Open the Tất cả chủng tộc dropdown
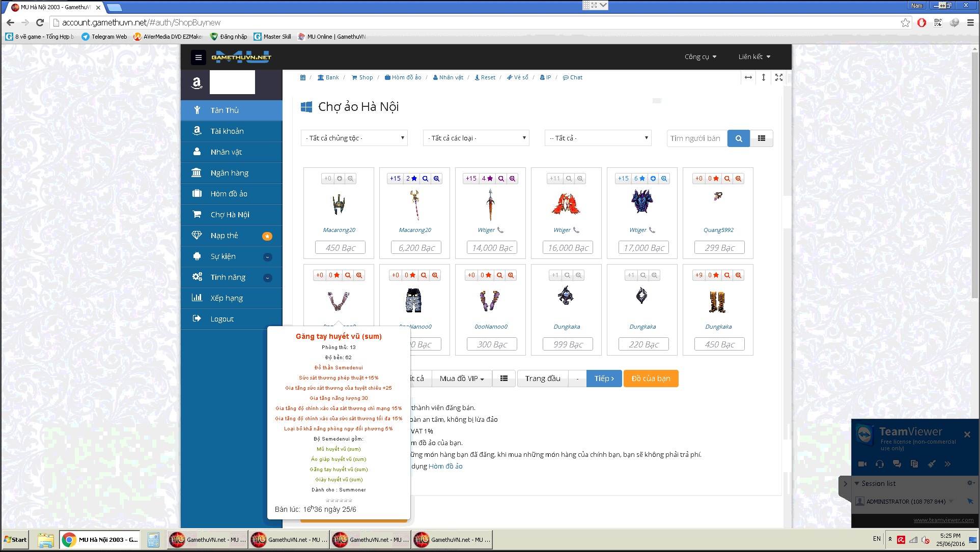The image size is (980, 552). 354,138
